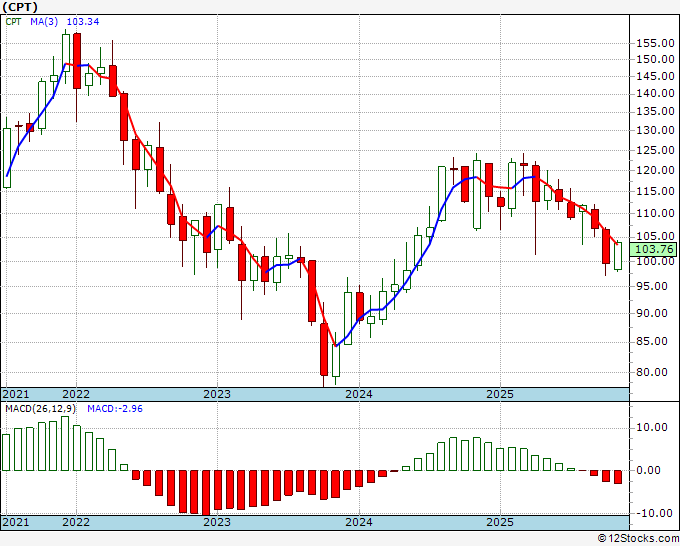Click the 125.00 price axis label
The width and height of the screenshot is (680, 546).
(x=655, y=150)
